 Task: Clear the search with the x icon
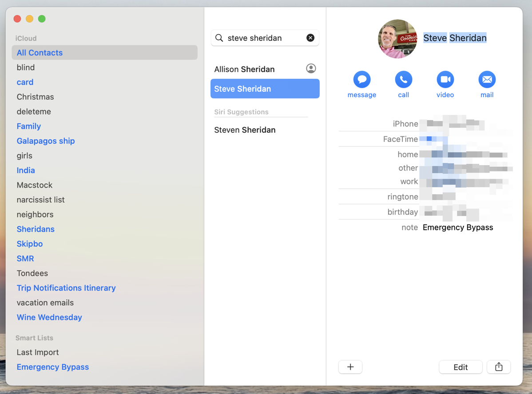click(310, 38)
